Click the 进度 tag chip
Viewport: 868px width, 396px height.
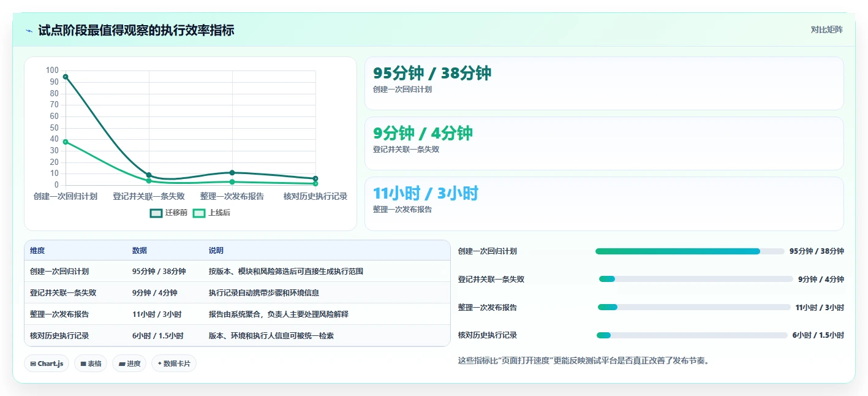click(x=129, y=364)
